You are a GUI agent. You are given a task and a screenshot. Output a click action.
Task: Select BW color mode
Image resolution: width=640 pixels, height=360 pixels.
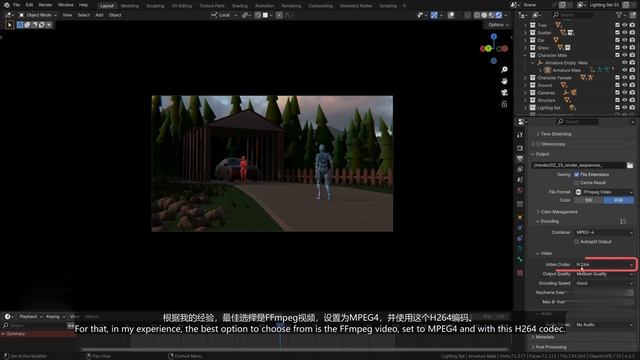[x=589, y=200]
